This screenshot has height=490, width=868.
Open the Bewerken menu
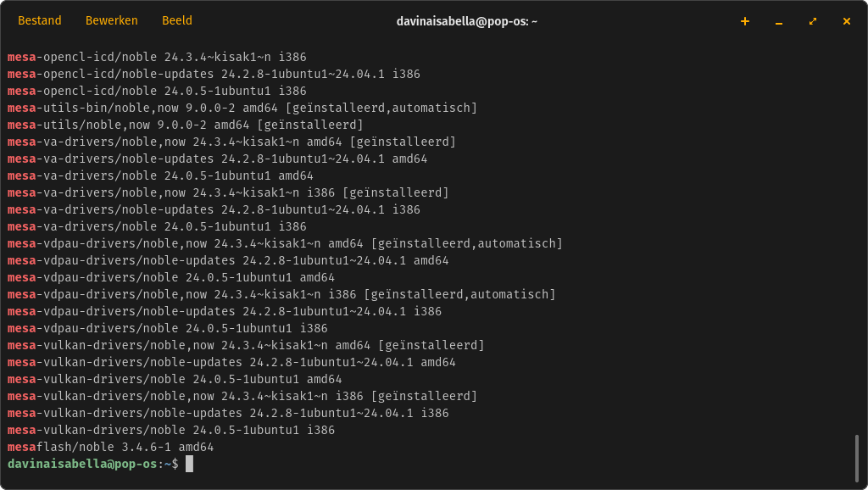coord(111,20)
